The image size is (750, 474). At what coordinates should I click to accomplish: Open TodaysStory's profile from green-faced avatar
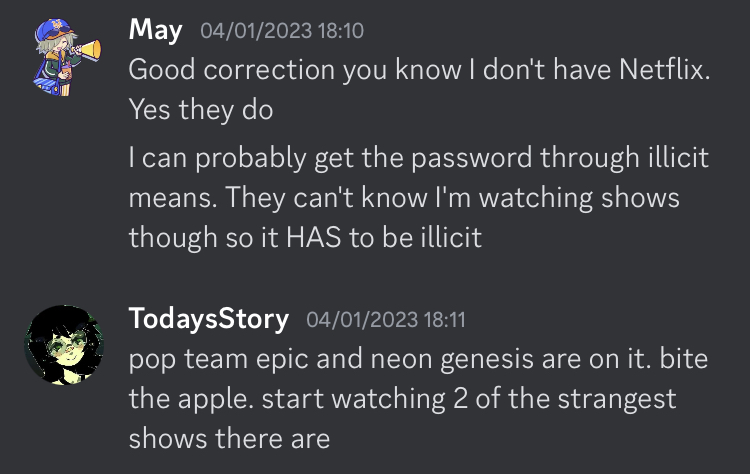pos(64,345)
